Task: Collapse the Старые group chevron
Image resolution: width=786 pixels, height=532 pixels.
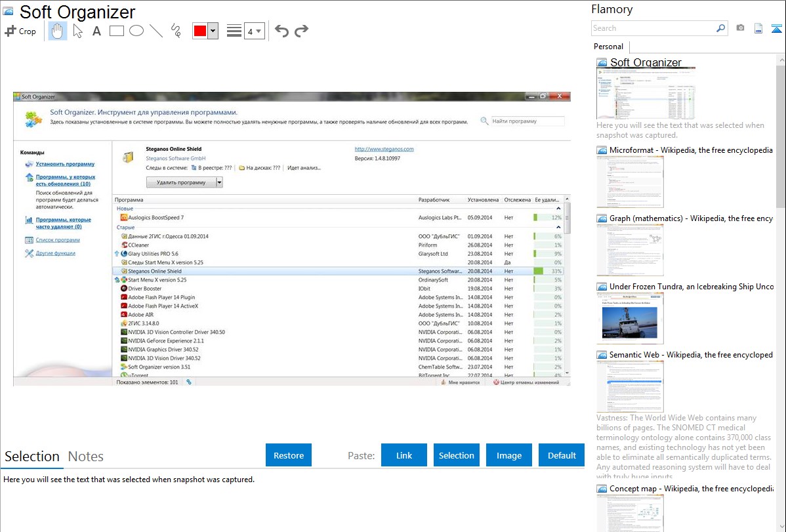Action: pos(558,227)
